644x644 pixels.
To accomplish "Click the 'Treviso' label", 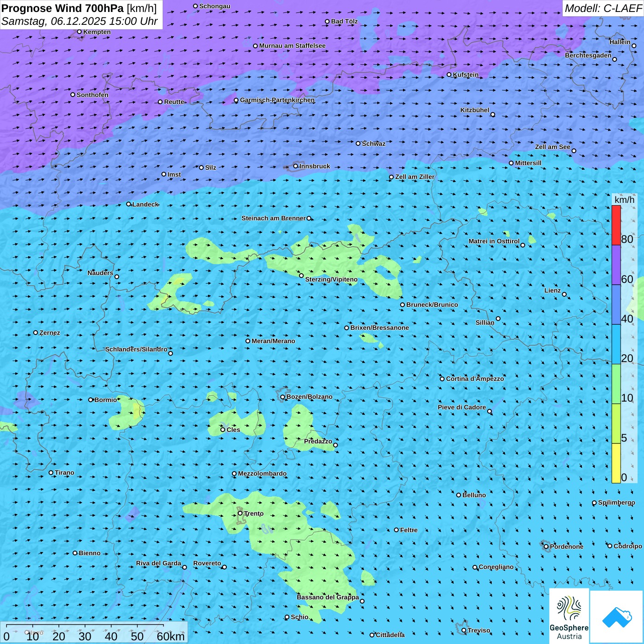I will 479,630.
